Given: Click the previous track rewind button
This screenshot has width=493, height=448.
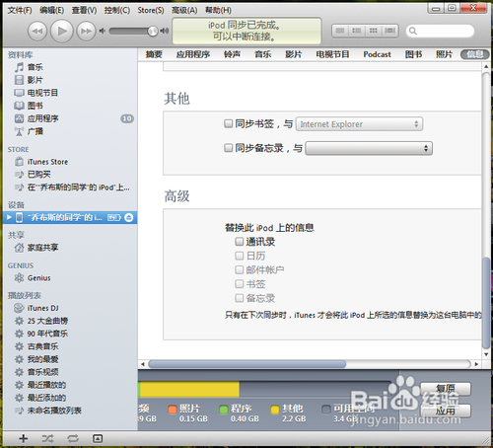Looking at the screenshot, I should (x=37, y=32).
